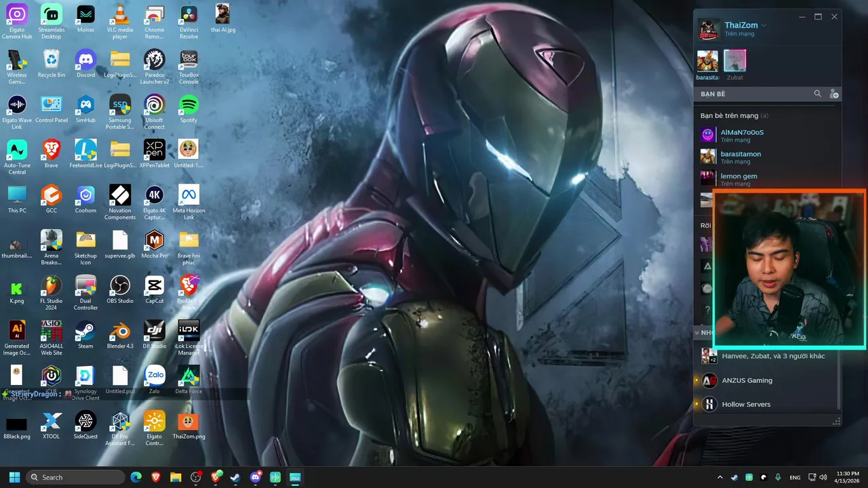
Task: Open the Windows Start menu
Action: point(14,477)
